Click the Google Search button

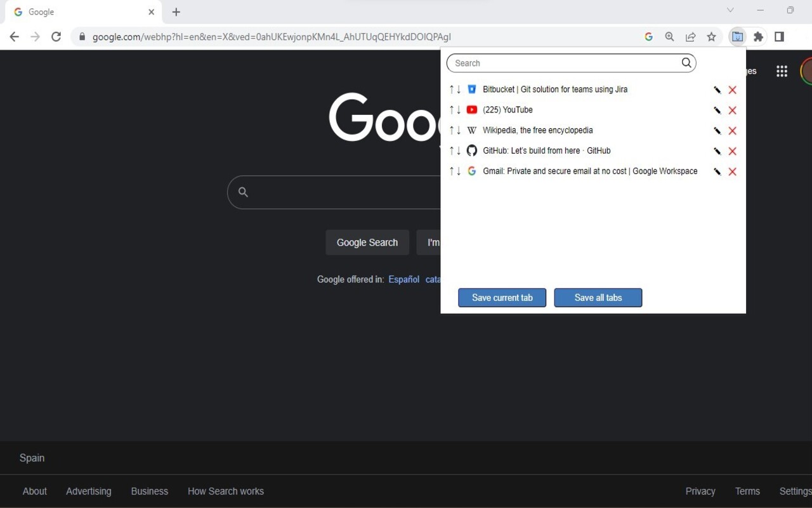367,243
